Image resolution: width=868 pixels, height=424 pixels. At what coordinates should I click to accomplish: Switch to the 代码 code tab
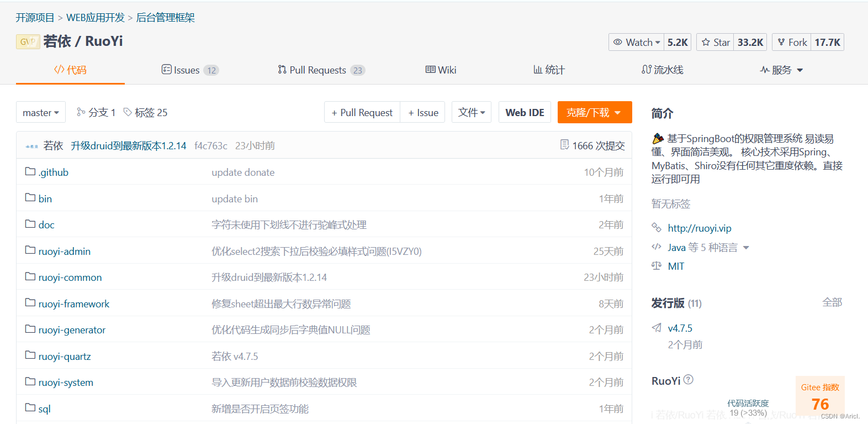tap(70, 70)
